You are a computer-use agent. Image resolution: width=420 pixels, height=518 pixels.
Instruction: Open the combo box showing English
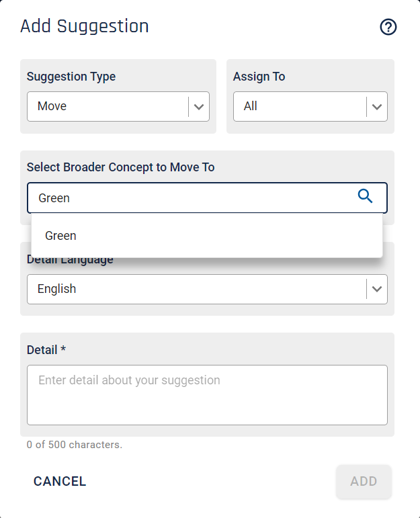207,289
